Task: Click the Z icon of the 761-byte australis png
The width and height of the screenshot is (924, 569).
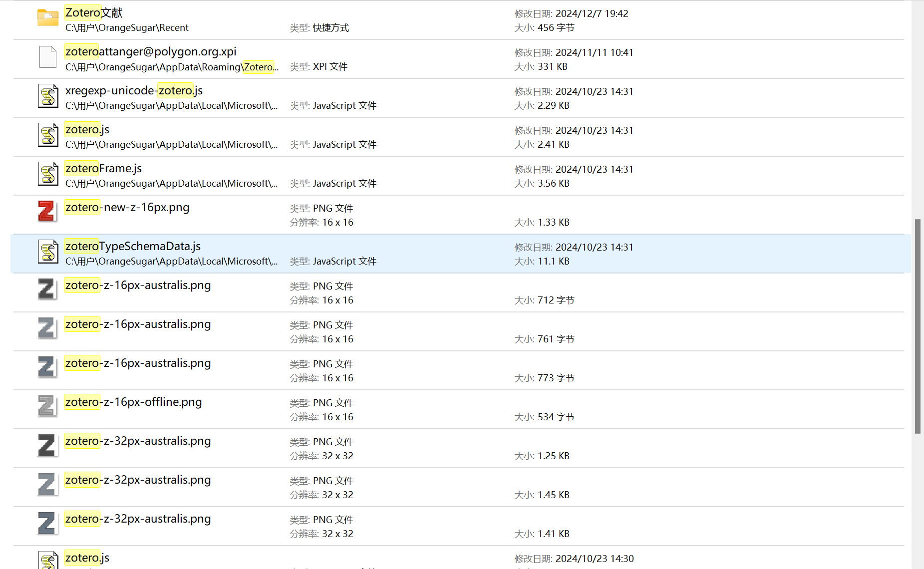Action: [x=47, y=328]
